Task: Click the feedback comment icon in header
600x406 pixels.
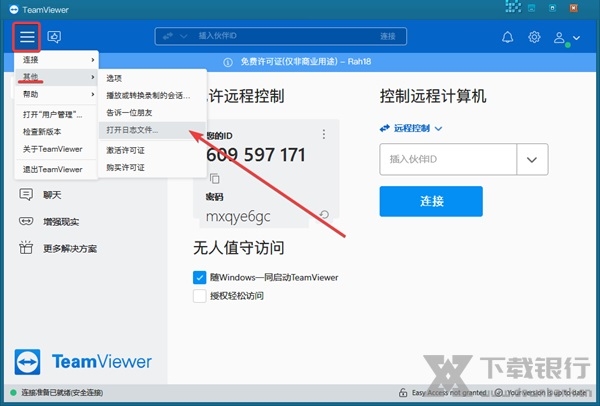Action: pos(54,37)
